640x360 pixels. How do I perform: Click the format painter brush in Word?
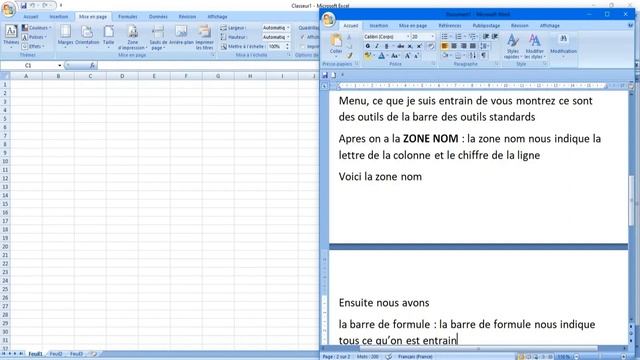point(350,56)
